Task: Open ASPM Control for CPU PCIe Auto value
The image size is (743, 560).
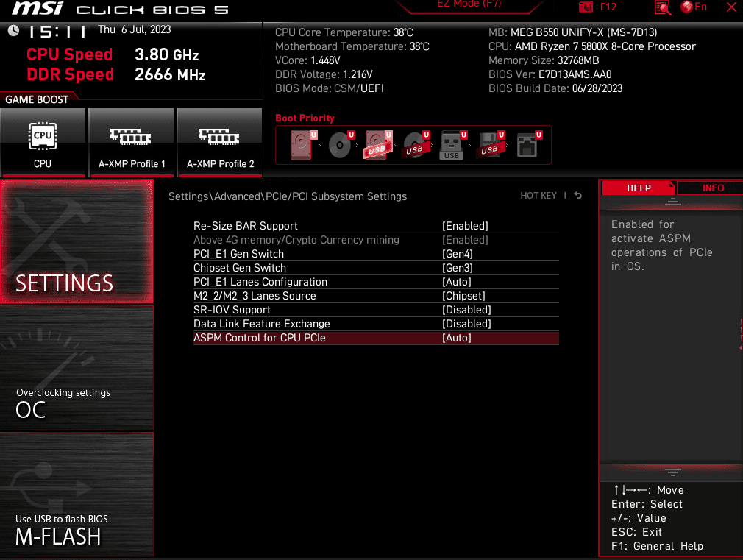Action: [x=457, y=338]
